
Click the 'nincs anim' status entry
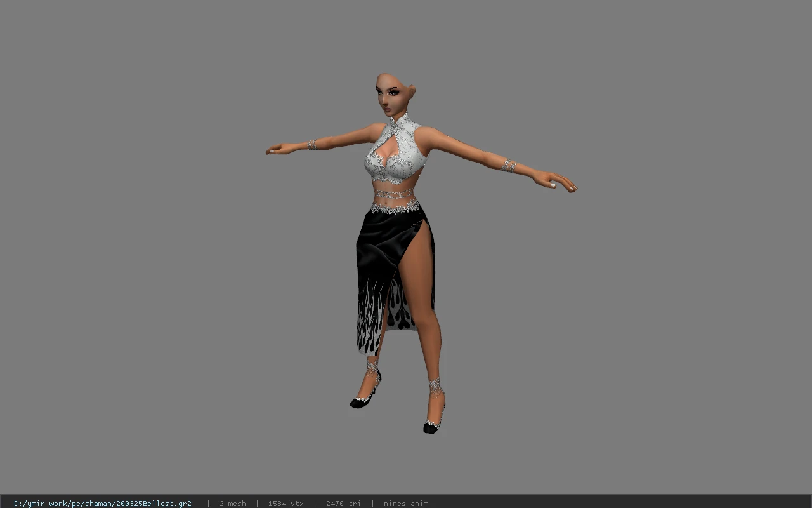(x=406, y=504)
